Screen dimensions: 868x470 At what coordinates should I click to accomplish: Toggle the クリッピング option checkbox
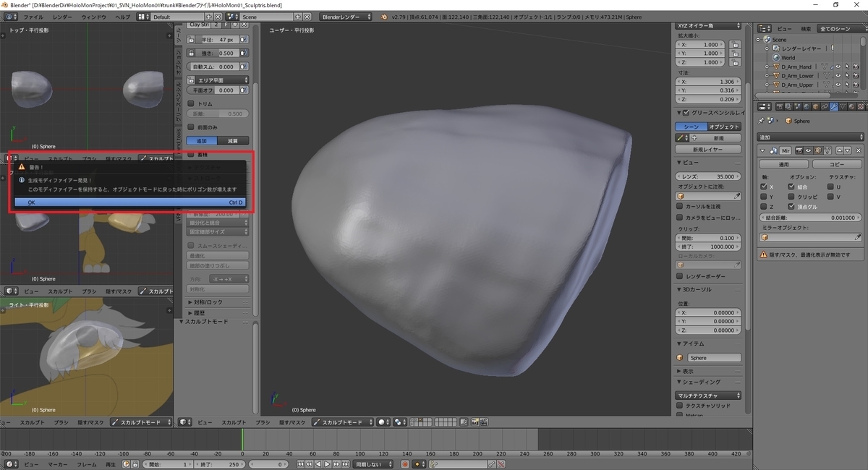pos(791,197)
